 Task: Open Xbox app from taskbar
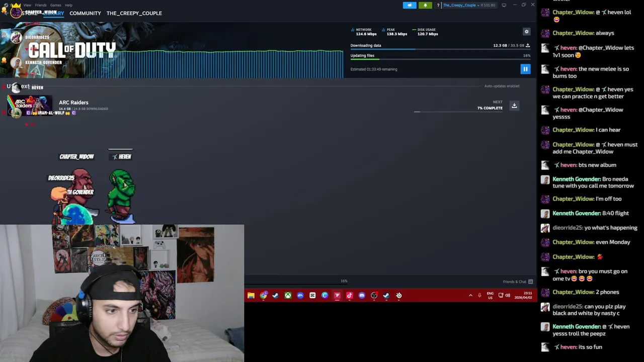288,296
